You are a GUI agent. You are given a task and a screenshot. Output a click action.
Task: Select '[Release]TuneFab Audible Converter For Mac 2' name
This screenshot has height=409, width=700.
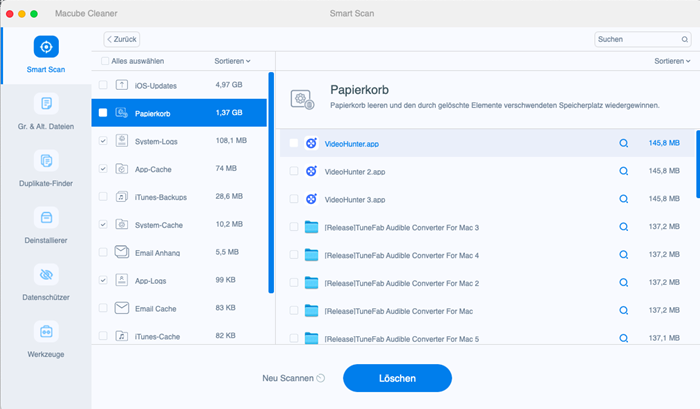pos(402,283)
